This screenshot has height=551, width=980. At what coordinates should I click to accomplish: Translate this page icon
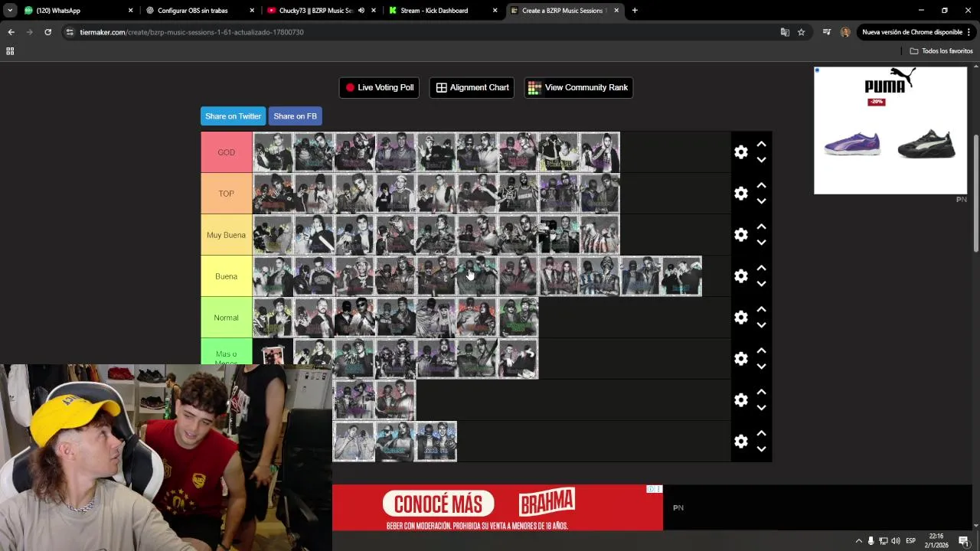click(x=785, y=32)
